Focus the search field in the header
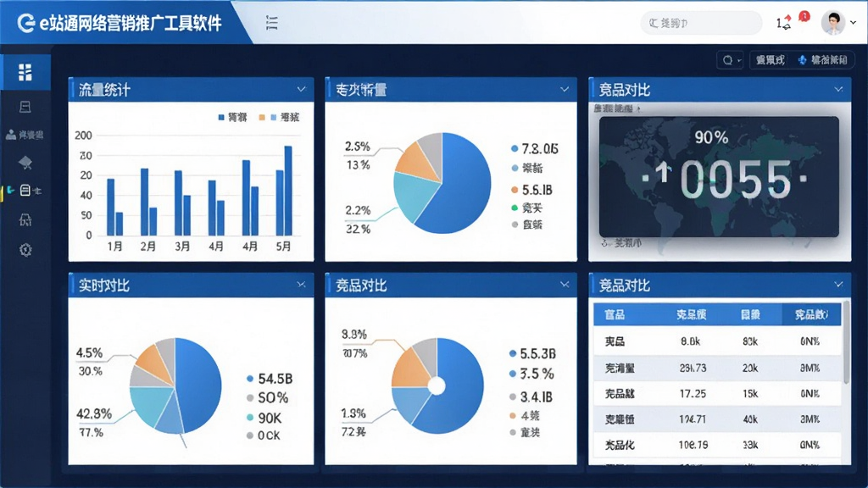This screenshot has height=488, width=868. click(701, 23)
